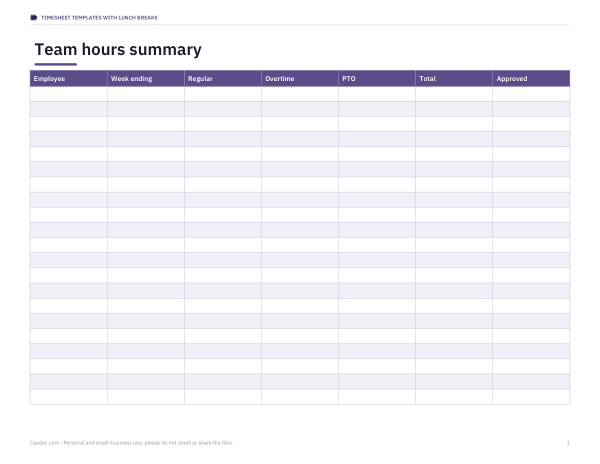Image resolution: width=600 pixels, height=464 pixels.
Task: Click the Employee column header
Action: pyautogui.click(x=68, y=78)
